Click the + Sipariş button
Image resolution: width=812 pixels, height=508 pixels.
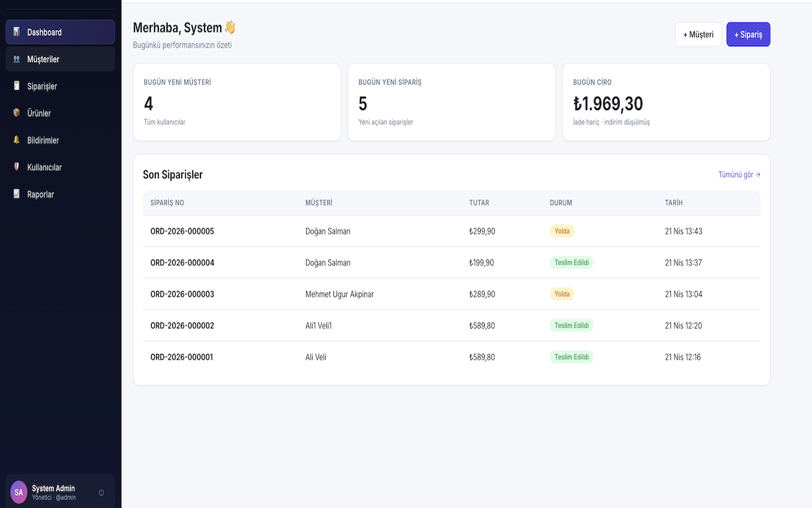(748, 35)
